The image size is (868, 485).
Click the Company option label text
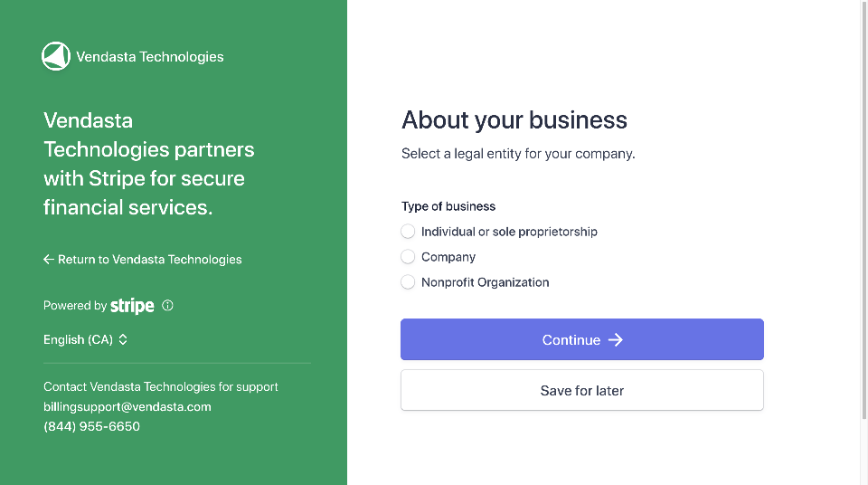(448, 257)
